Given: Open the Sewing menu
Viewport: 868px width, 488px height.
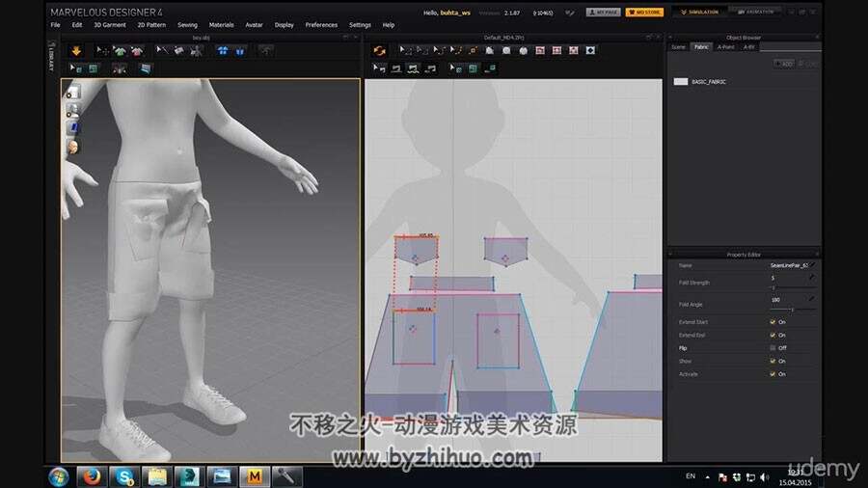Looking at the screenshot, I should 187,25.
